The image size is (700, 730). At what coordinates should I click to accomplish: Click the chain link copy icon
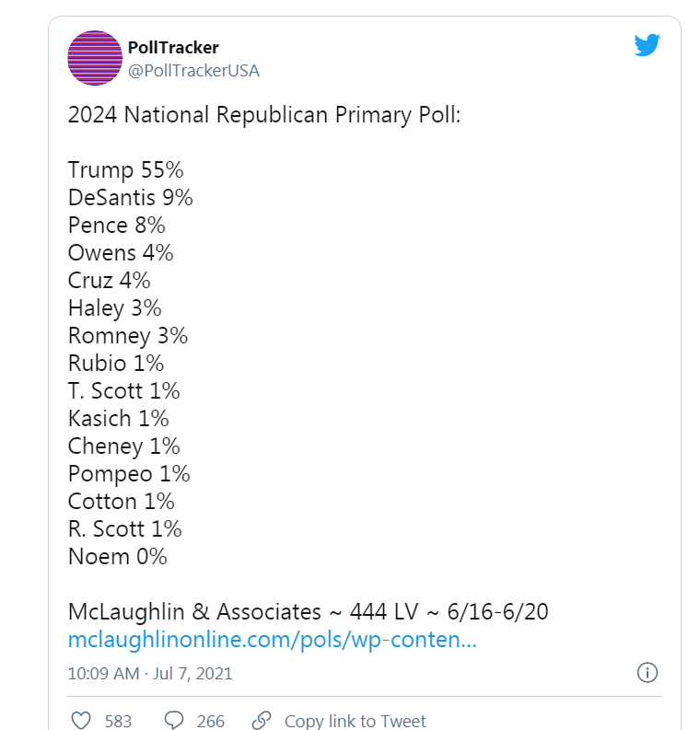pyautogui.click(x=262, y=720)
